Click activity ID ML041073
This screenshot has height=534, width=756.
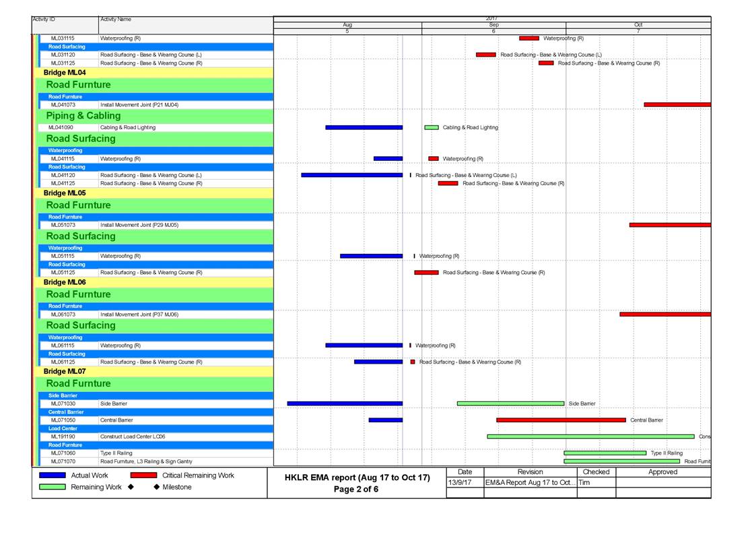[x=63, y=104]
